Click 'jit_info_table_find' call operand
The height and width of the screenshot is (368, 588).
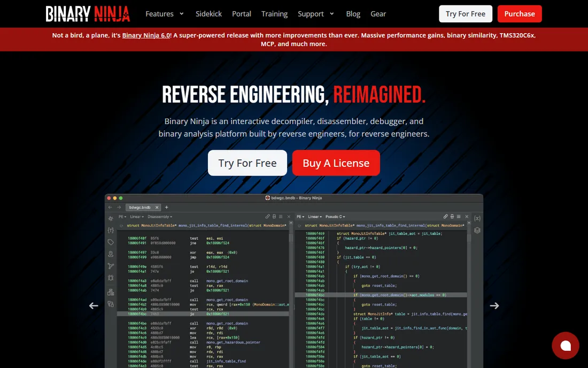pos(226,361)
